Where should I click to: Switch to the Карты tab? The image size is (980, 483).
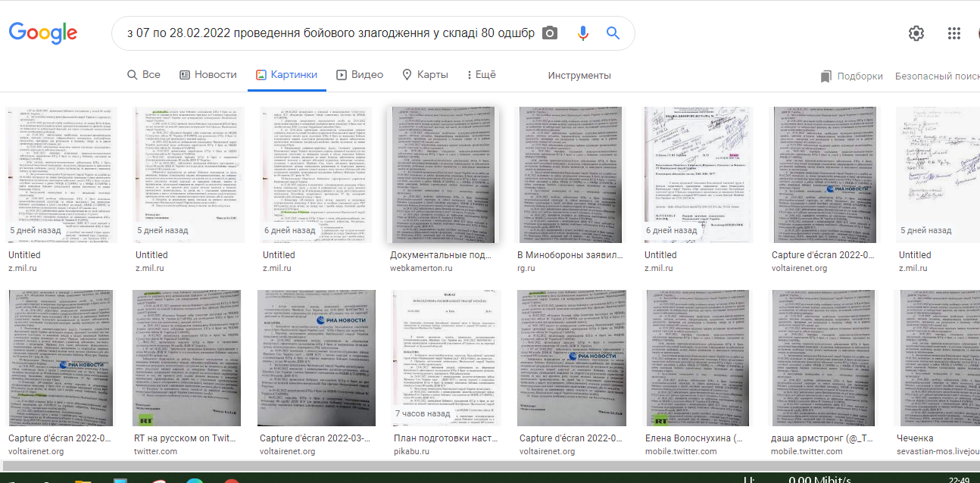click(425, 75)
